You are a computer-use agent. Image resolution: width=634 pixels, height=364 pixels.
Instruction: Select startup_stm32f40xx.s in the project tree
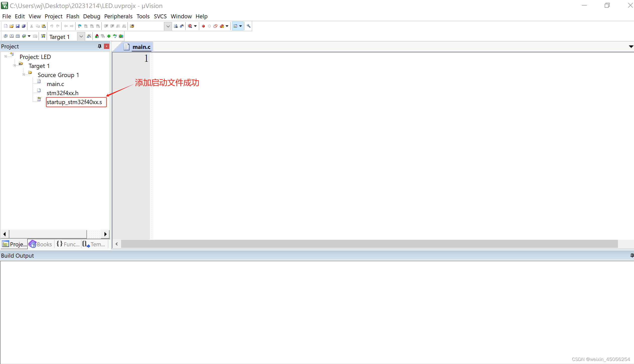(x=74, y=102)
